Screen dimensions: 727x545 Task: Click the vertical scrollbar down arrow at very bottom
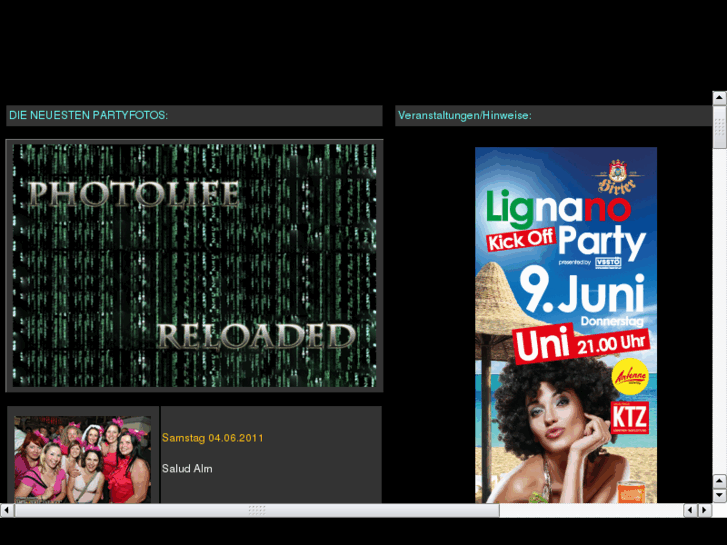(x=719, y=495)
